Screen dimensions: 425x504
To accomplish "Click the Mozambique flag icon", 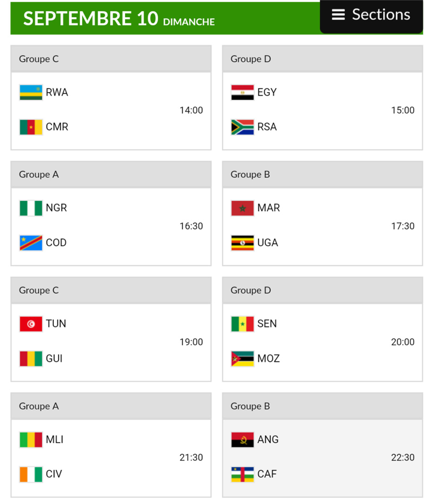I will click(242, 359).
